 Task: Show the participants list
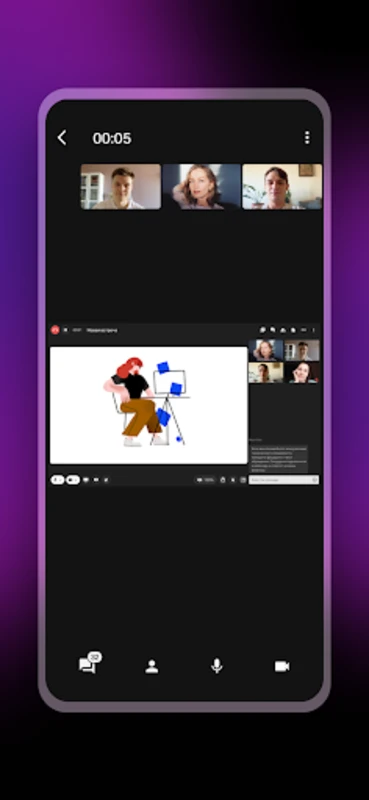click(x=152, y=667)
